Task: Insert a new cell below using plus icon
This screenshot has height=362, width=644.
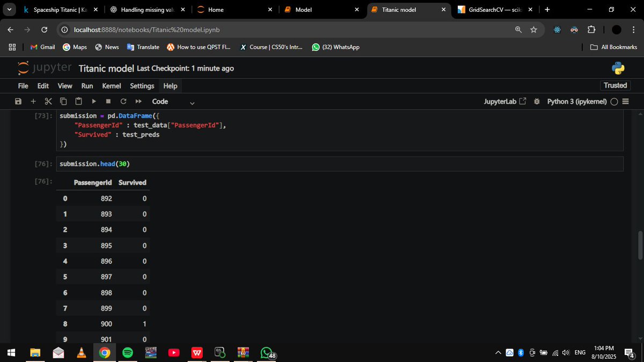Action: pos(33,101)
